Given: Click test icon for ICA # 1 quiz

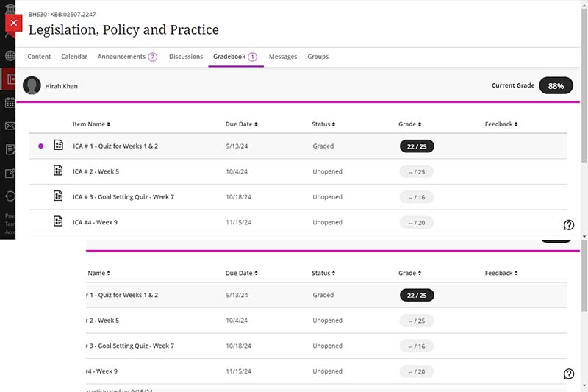Looking at the screenshot, I should (58, 145).
